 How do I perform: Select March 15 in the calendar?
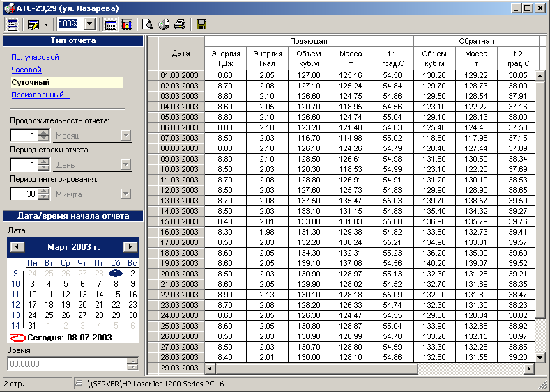tap(116, 295)
